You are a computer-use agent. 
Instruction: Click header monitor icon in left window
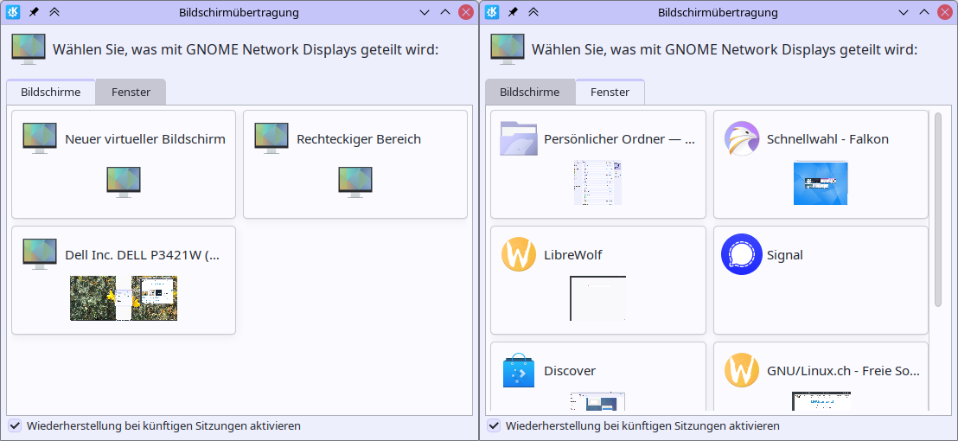pyautogui.click(x=28, y=49)
